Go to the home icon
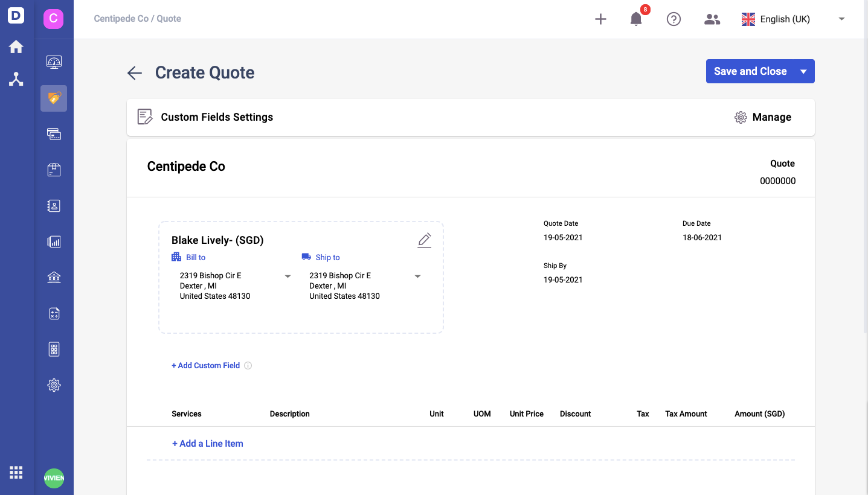Viewport: 868px width, 495px height. [16, 47]
